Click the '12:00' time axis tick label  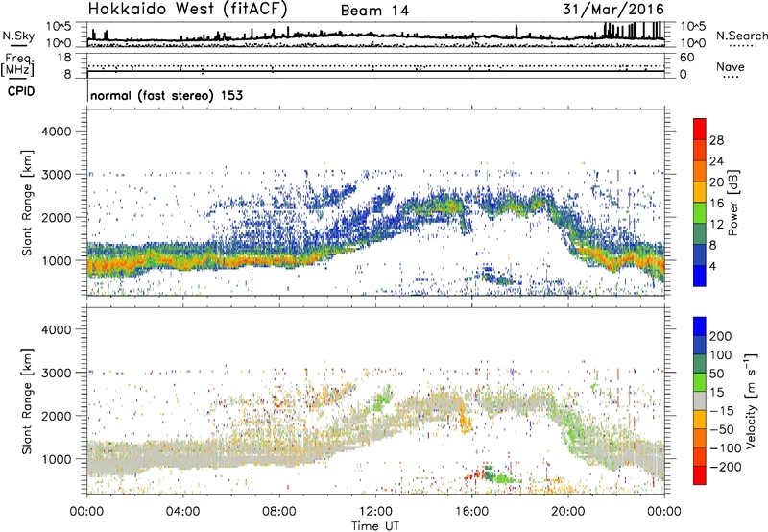pyautogui.click(x=375, y=512)
